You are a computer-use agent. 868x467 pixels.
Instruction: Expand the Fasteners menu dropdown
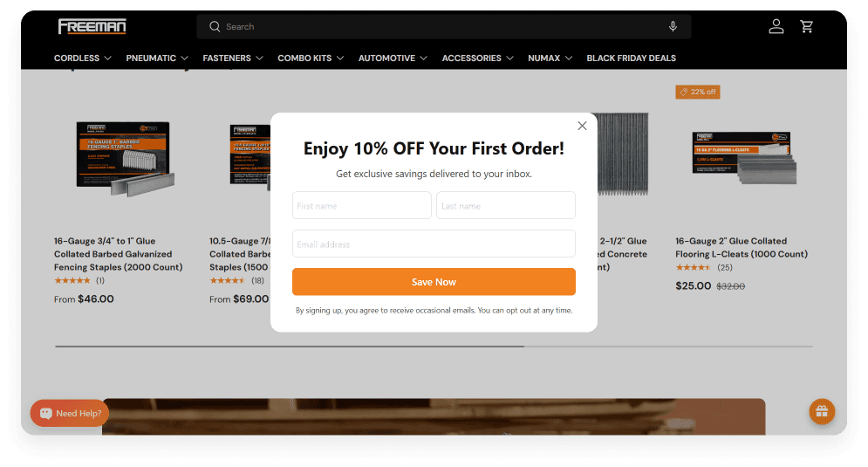pyautogui.click(x=233, y=58)
